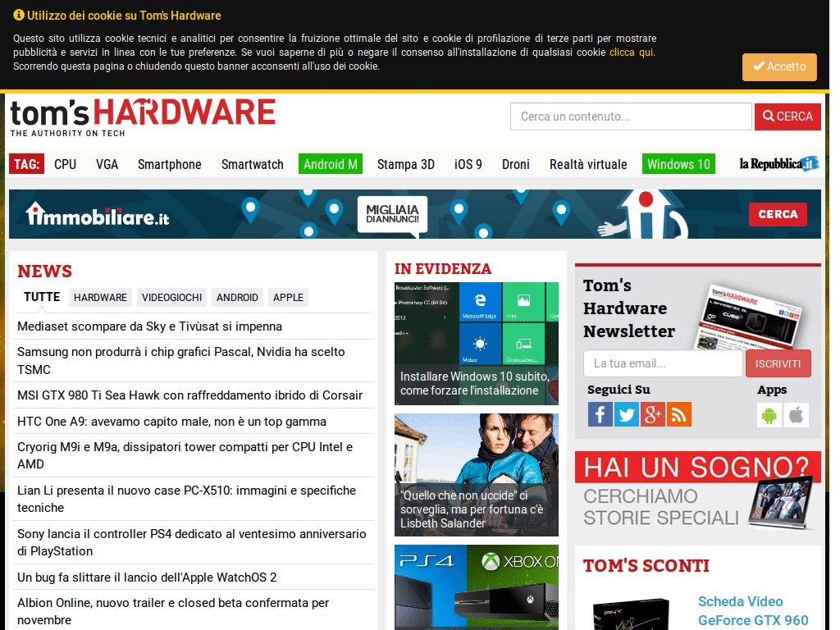Open 'Mediaset scompare da Sky' news article
This screenshot has width=840, height=630.
pyautogui.click(x=149, y=326)
